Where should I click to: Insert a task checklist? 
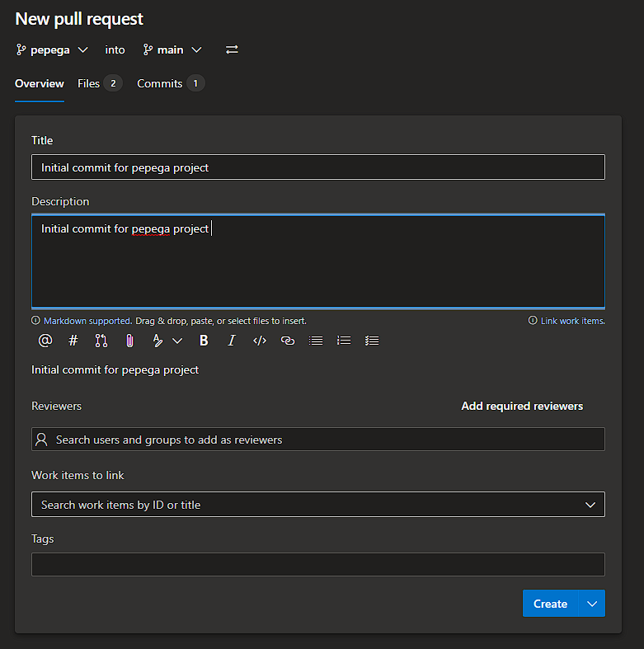pos(372,341)
